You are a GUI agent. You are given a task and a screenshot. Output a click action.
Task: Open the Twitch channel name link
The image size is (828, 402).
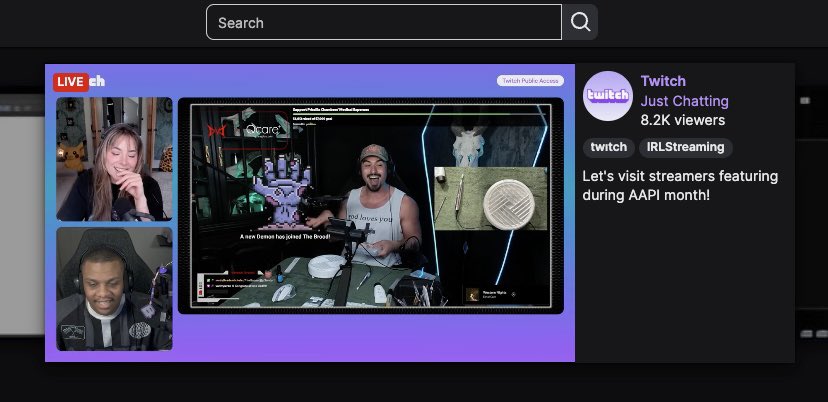[663, 81]
